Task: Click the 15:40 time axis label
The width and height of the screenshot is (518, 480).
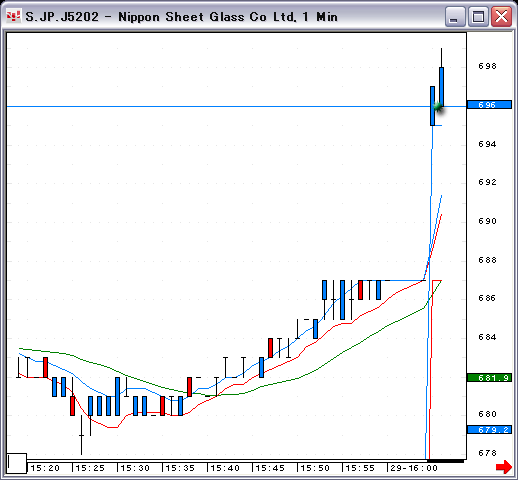Action: click(225, 468)
